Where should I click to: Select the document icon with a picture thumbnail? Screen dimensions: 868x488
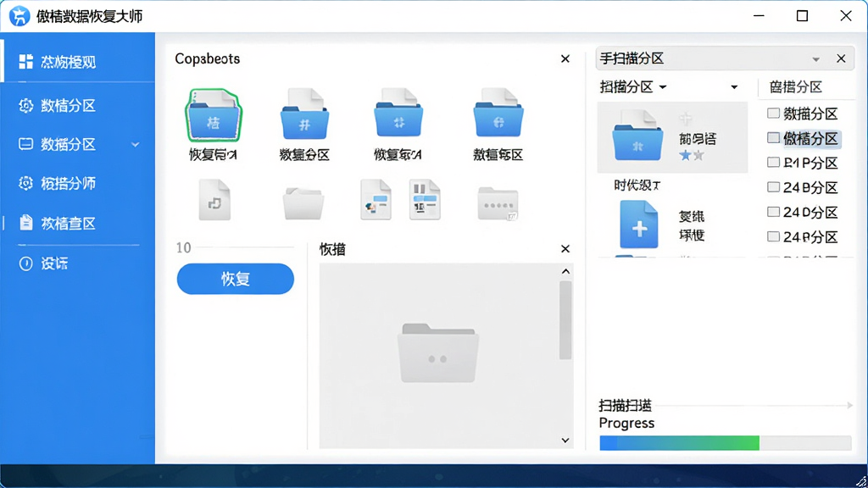coord(376,199)
